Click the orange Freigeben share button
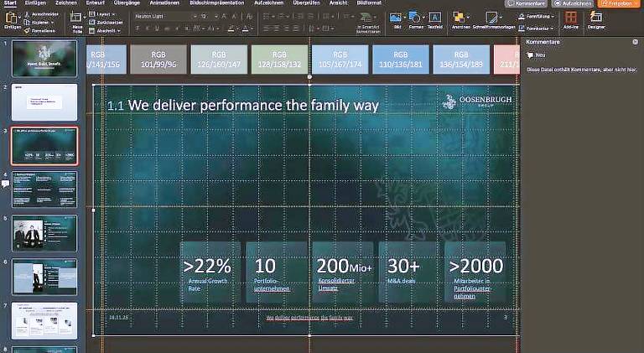The image size is (644, 353). tap(617, 3)
